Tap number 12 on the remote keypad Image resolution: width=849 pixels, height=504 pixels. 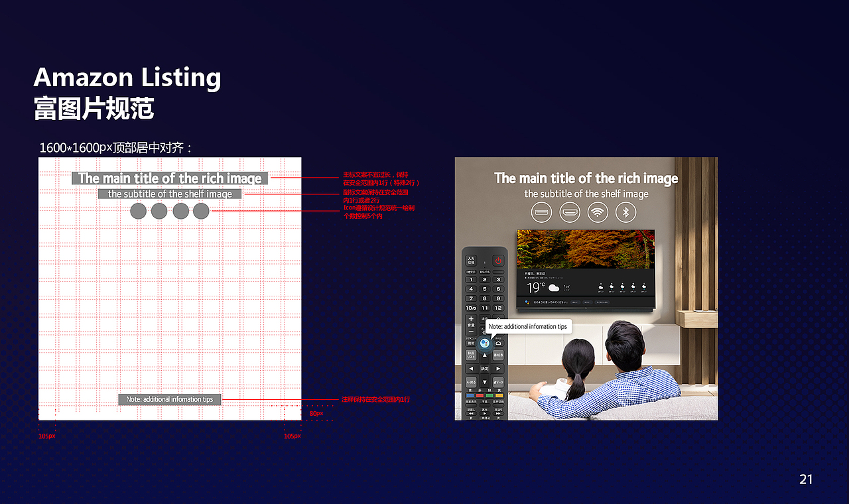click(x=498, y=308)
